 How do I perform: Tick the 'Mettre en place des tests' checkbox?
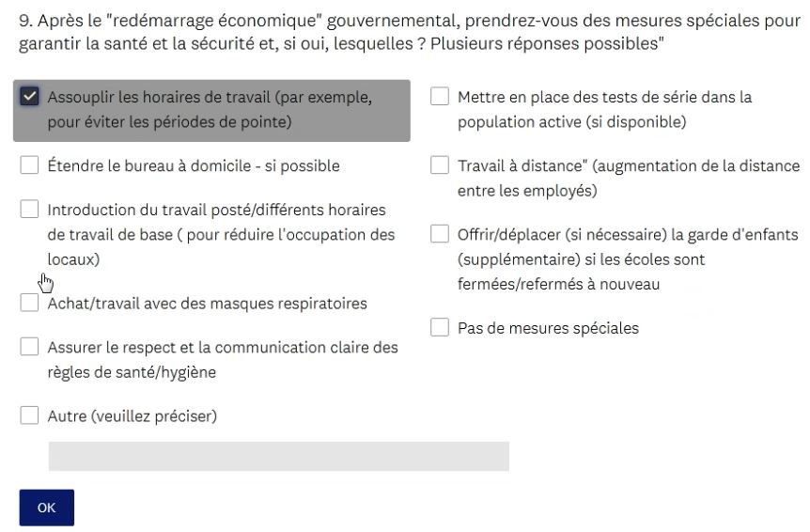point(440,97)
